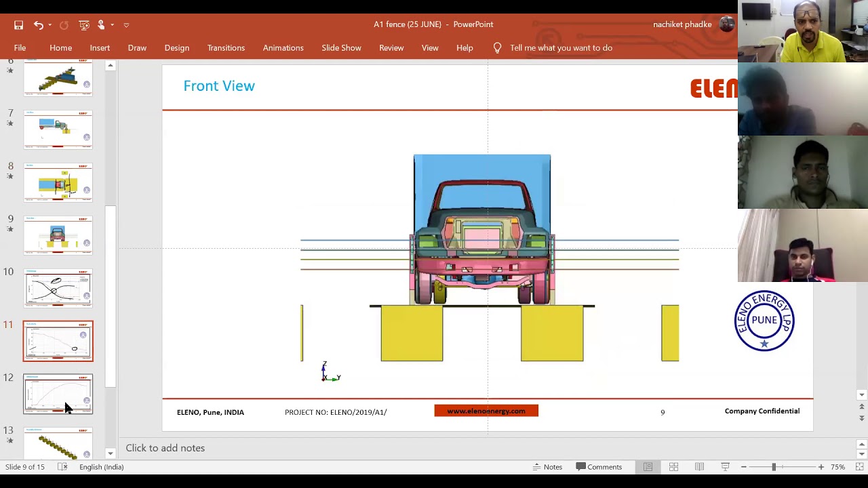Open the Review tab
Screen dimensions: 868x488
(x=391, y=48)
